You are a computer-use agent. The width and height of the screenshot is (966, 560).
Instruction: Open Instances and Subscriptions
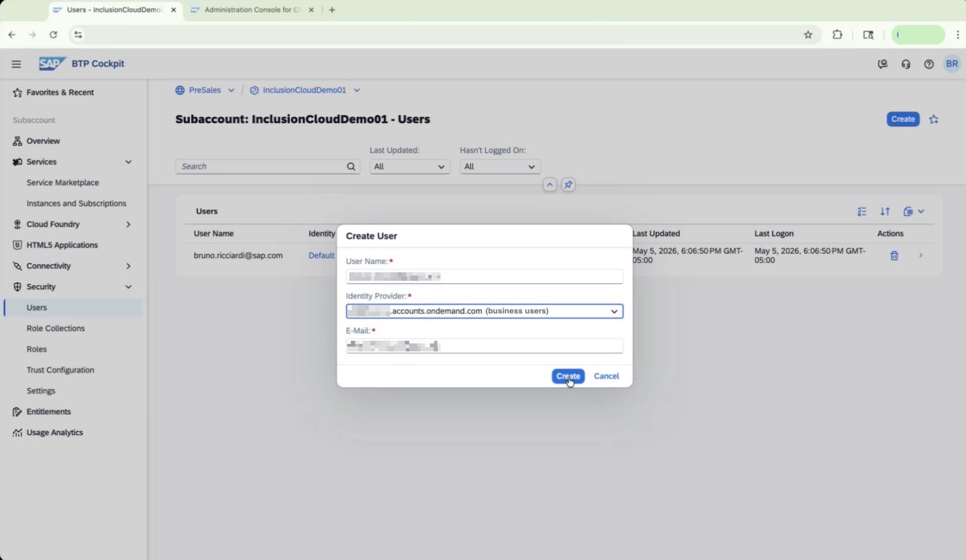click(x=76, y=204)
